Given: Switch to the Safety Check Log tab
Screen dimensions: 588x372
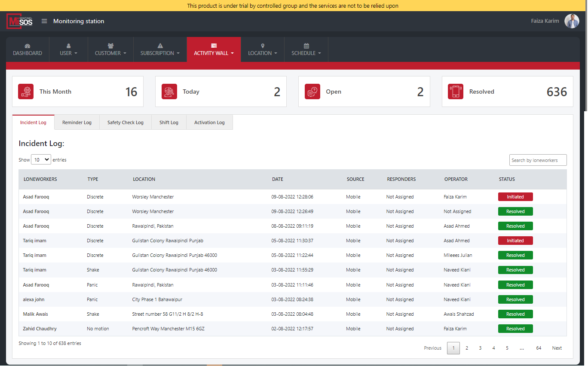Looking at the screenshot, I should (x=126, y=122).
